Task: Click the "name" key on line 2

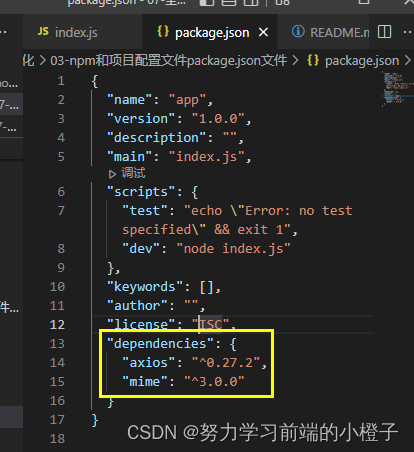Action: coord(129,100)
